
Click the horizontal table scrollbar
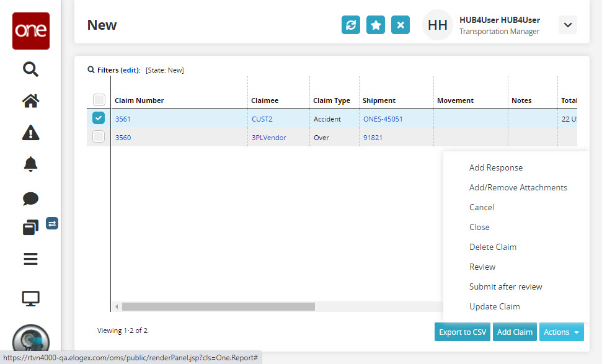coord(218,306)
